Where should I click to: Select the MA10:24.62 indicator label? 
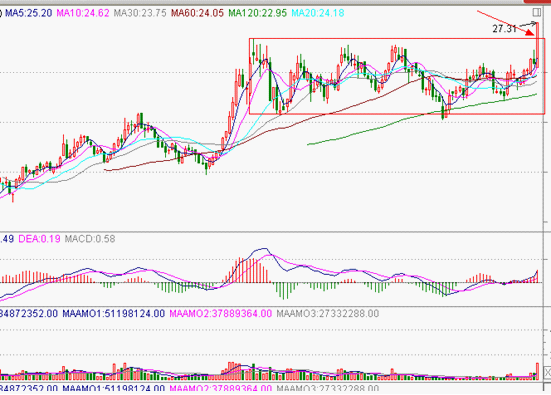83,13
